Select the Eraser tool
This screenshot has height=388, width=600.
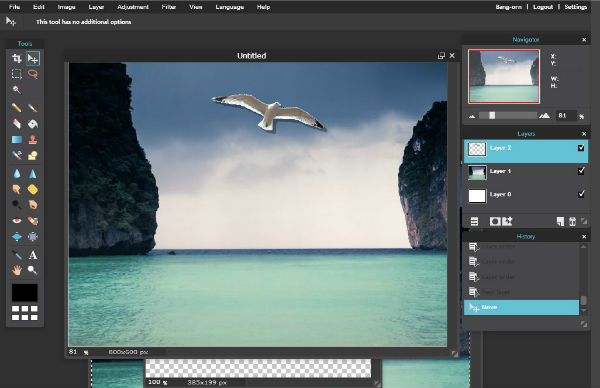[x=16, y=124]
